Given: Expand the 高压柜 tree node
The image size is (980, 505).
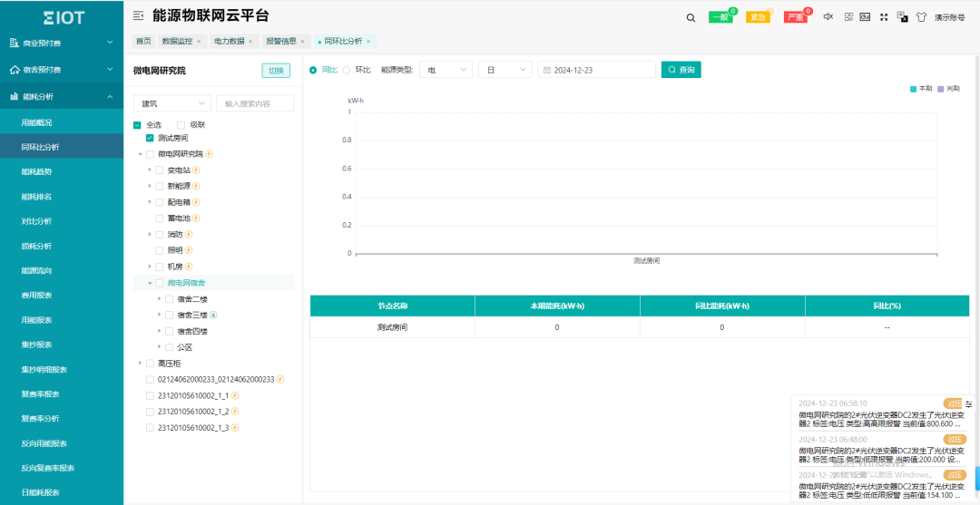Looking at the screenshot, I should pos(140,364).
